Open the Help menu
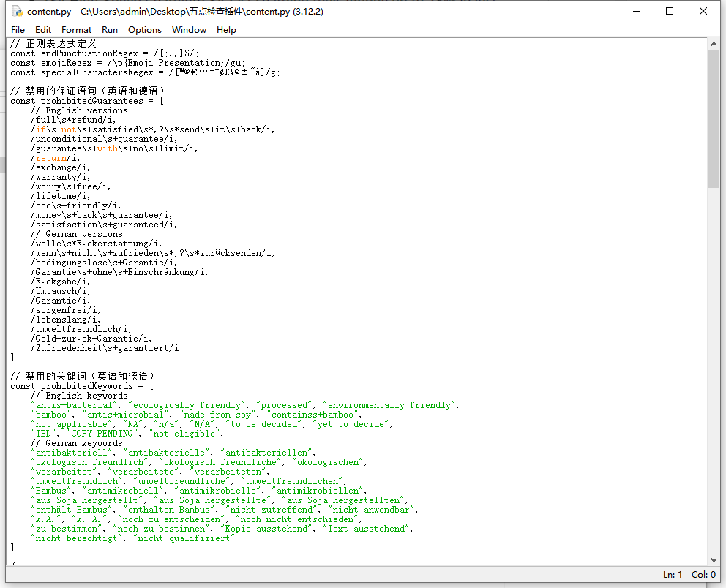The height and width of the screenshot is (588, 726). pos(226,30)
